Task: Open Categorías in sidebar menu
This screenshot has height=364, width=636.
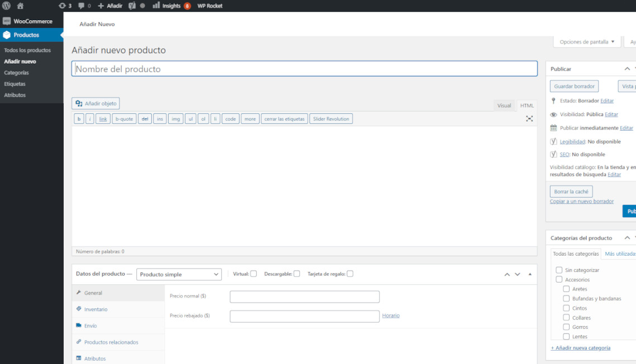Action: (x=16, y=73)
